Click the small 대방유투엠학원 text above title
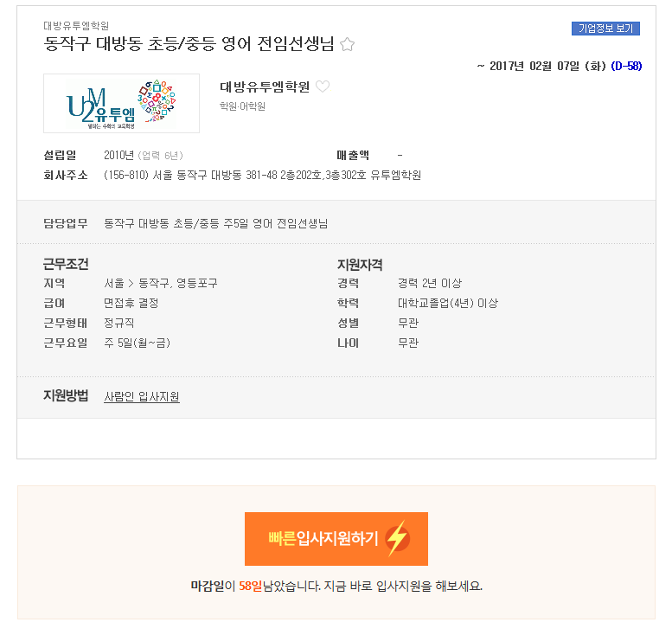This screenshot has height=635, width=672. pyautogui.click(x=76, y=26)
